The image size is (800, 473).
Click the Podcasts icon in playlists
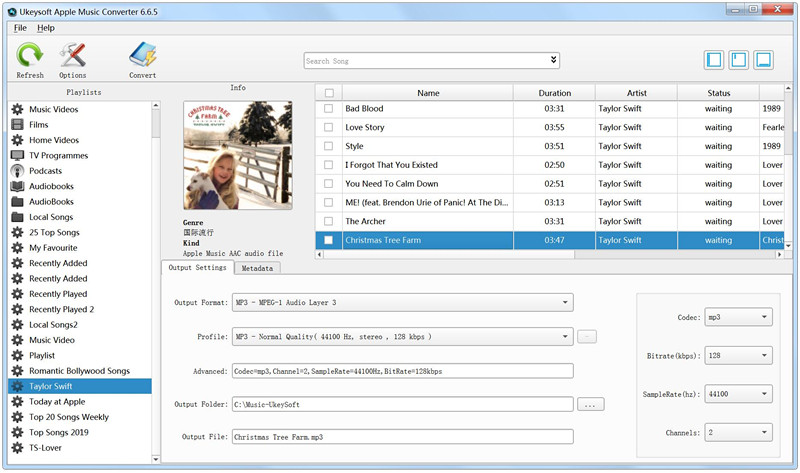pos(17,170)
